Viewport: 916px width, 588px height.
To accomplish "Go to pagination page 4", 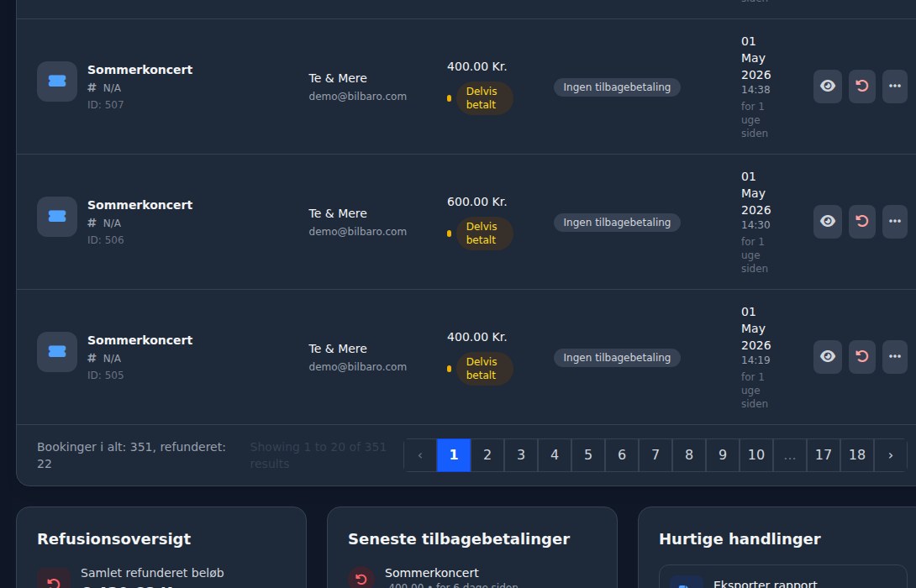I will (555, 455).
